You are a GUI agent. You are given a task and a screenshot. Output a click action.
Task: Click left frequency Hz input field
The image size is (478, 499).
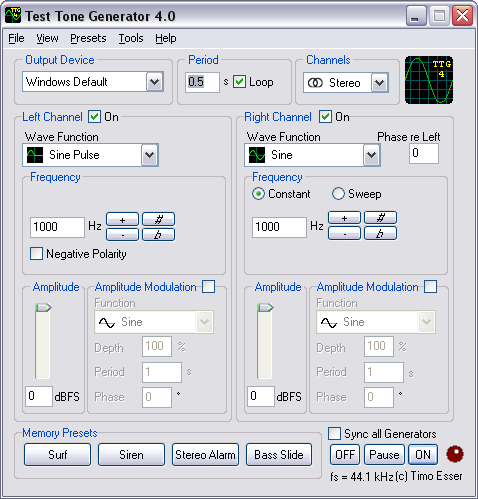point(57,227)
